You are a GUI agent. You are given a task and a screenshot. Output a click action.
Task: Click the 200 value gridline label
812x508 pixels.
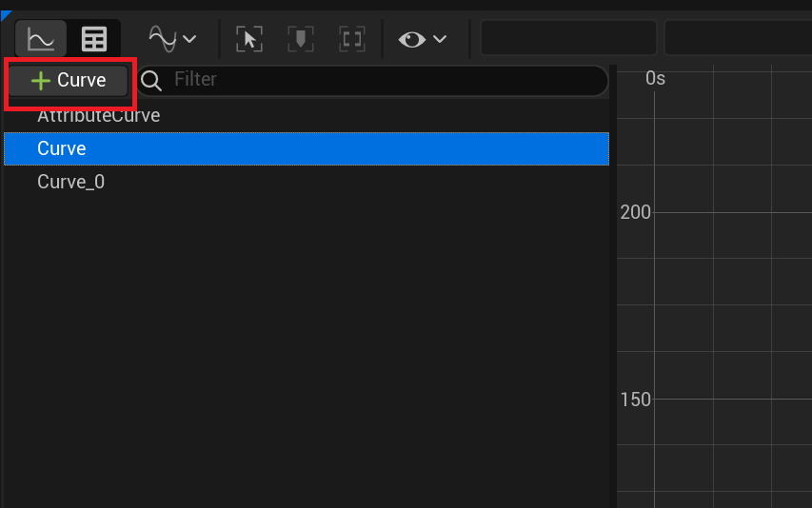(635, 212)
